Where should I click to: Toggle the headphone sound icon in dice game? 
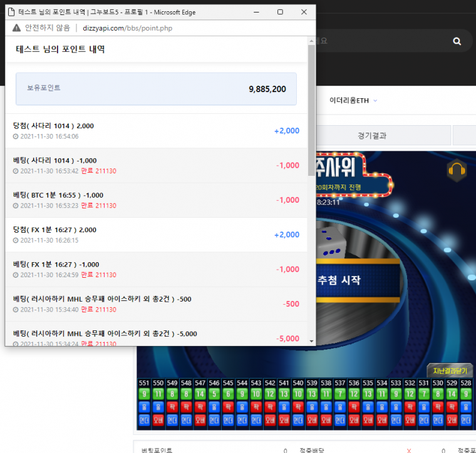pos(457,170)
